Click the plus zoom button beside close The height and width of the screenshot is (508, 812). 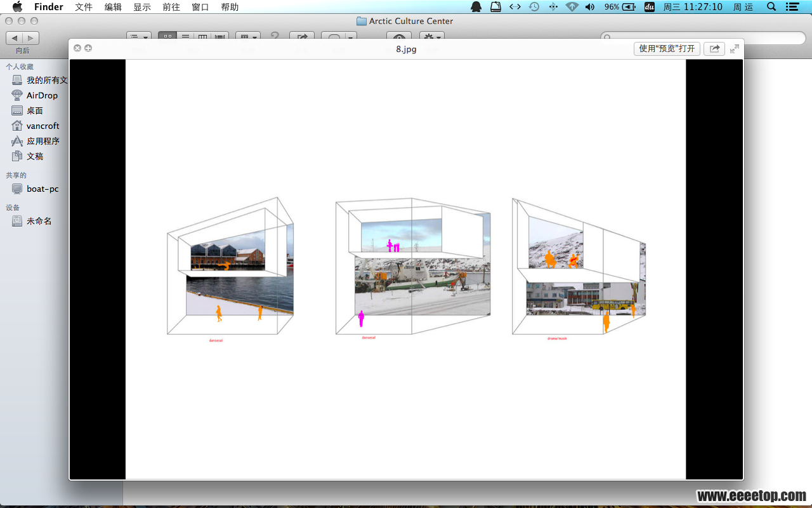click(x=88, y=48)
